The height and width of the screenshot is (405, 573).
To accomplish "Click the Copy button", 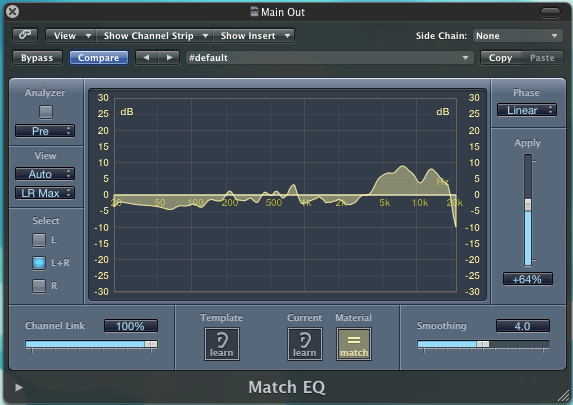I will point(500,58).
